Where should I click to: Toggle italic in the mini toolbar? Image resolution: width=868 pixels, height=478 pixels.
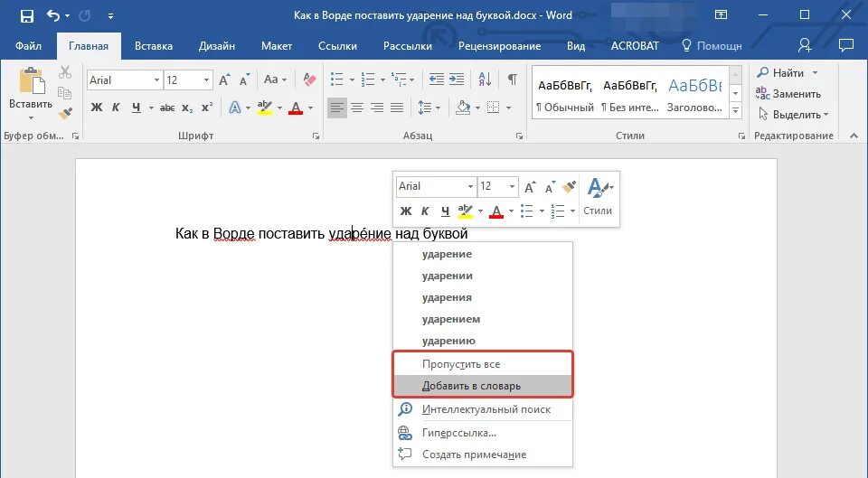tap(425, 211)
